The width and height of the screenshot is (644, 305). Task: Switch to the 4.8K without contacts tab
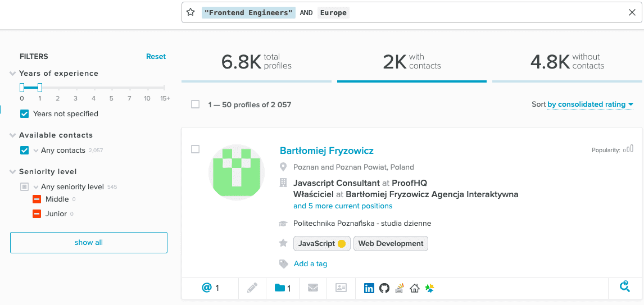(x=566, y=61)
